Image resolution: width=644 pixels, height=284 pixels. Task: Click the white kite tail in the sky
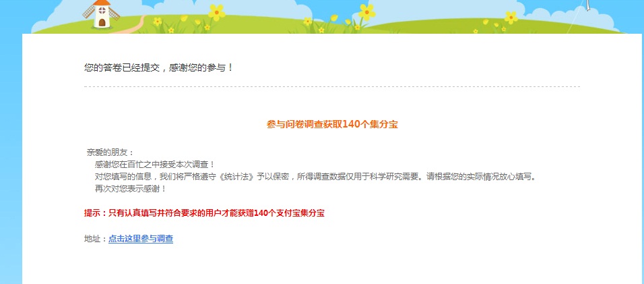click(589, 5)
